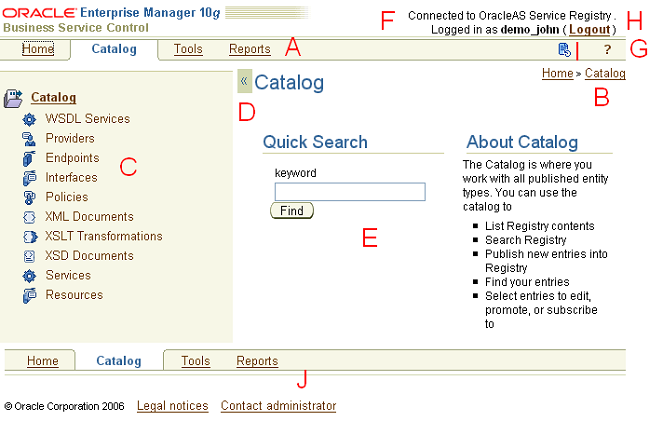Open the Home tab in top navigation
The height and width of the screenshot is (421, 663).
click(x=38, y=49)
